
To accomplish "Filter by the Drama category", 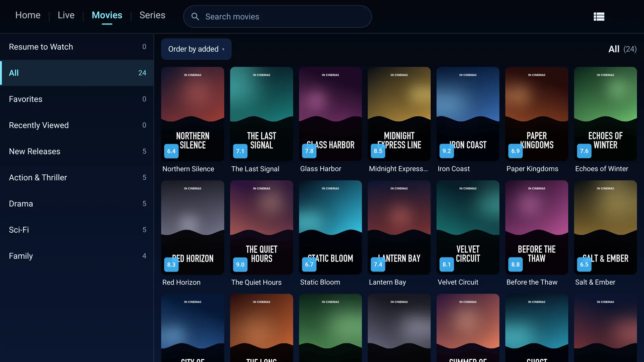I will coord(77,204).
